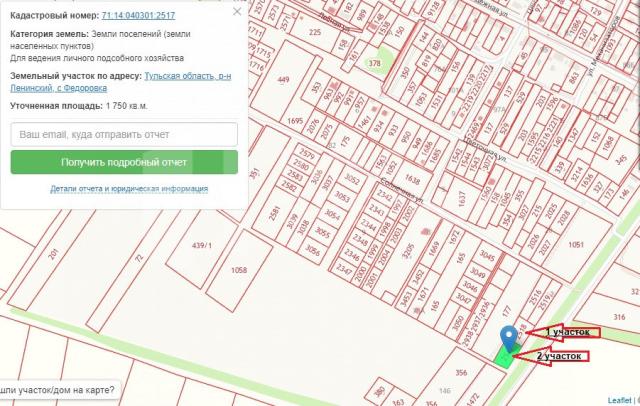Close the parcel info popup
This screenshot has height=406, width=640.
237,11
